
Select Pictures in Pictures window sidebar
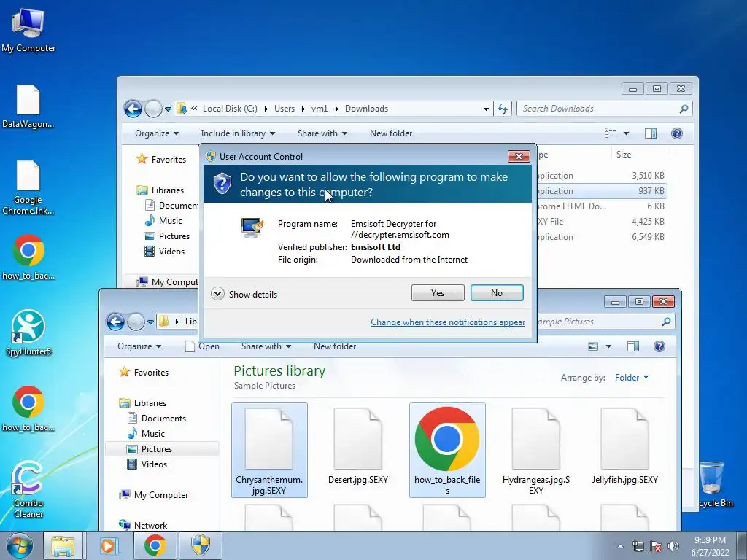pyautogui.click(x=162, y=449)
